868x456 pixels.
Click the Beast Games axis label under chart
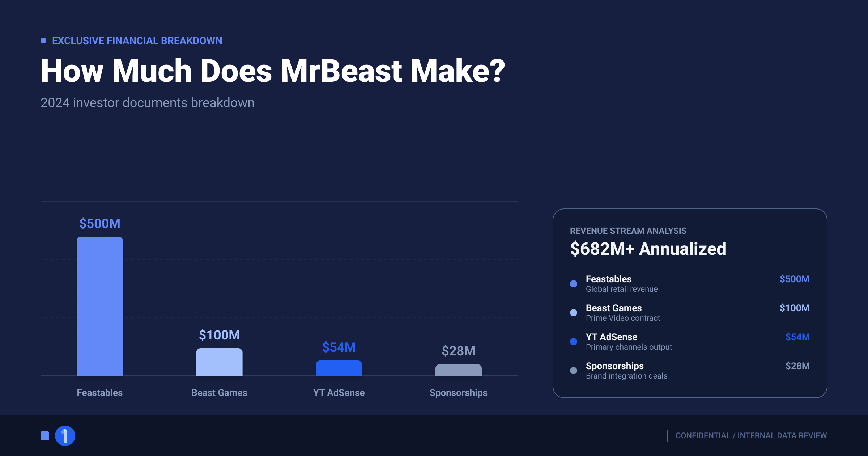tap(220, 393)
